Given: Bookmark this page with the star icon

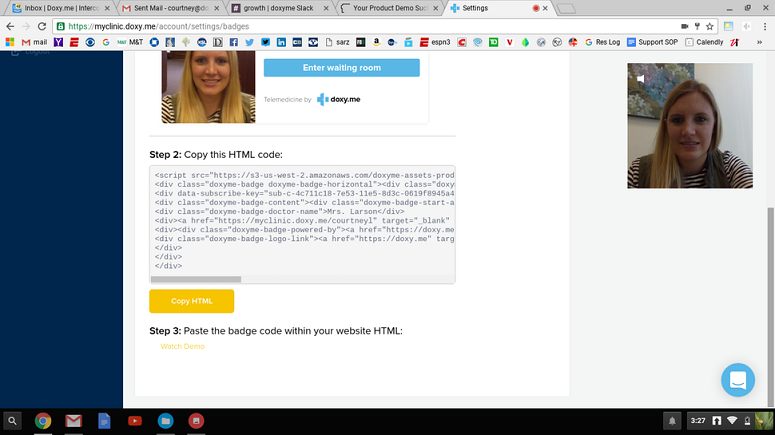Looking at the screenshot, I should [x=710, y=26].
